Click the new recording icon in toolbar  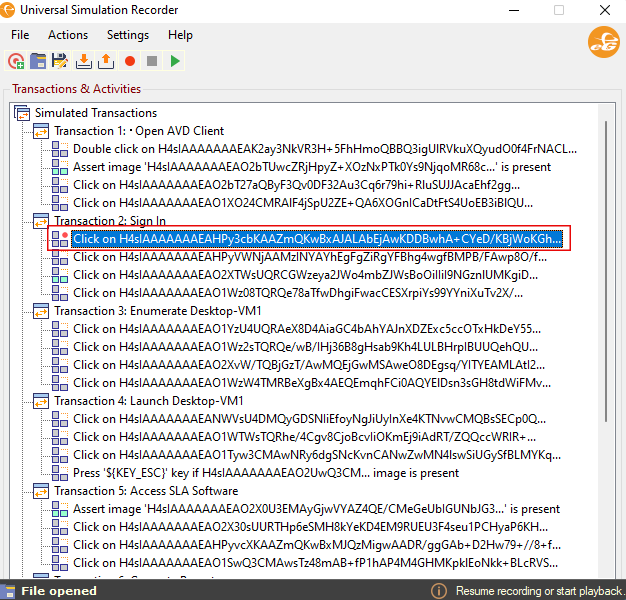click(x=16, y=62)
